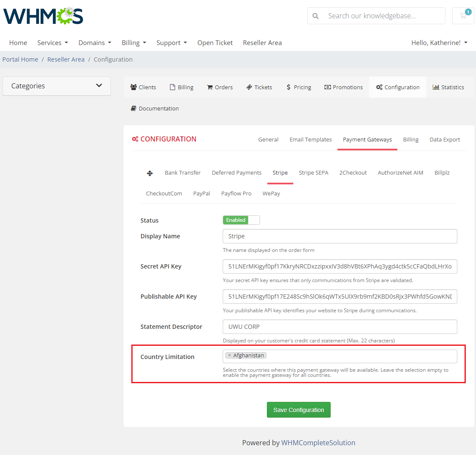Click the Tickets tag icon
This screenshot has height=455, width=476.
point(249,87)
